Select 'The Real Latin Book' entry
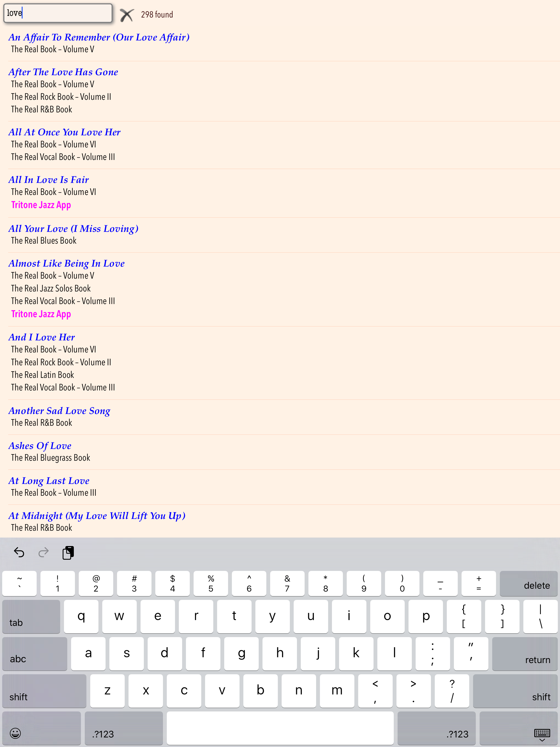Image resolution: width=560 pixels, height=747 pixels. pos(42,375)
